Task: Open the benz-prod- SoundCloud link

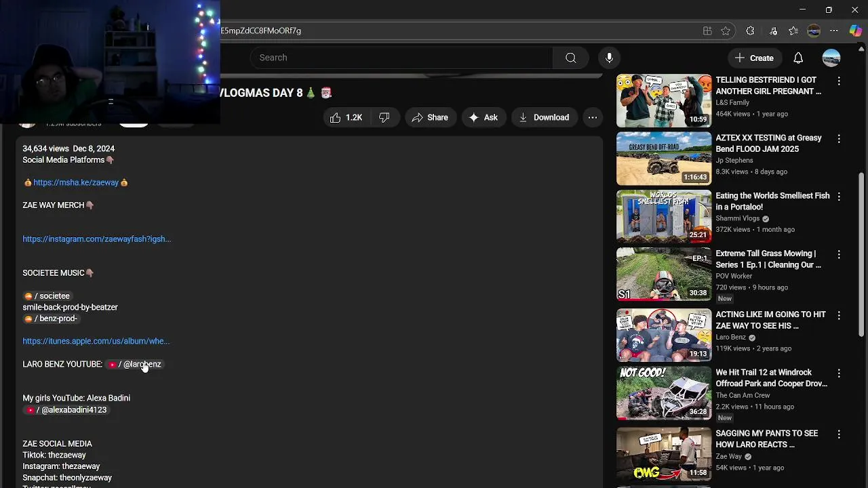Action: [x=51, y=319]
